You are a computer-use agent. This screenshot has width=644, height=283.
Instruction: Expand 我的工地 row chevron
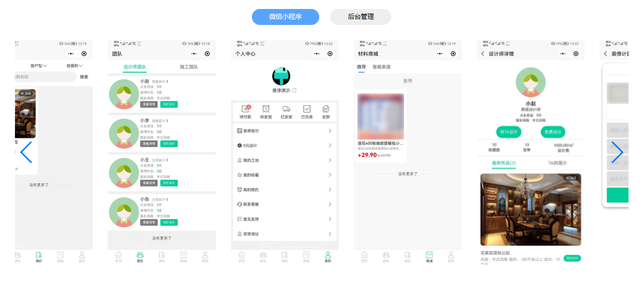330,160
